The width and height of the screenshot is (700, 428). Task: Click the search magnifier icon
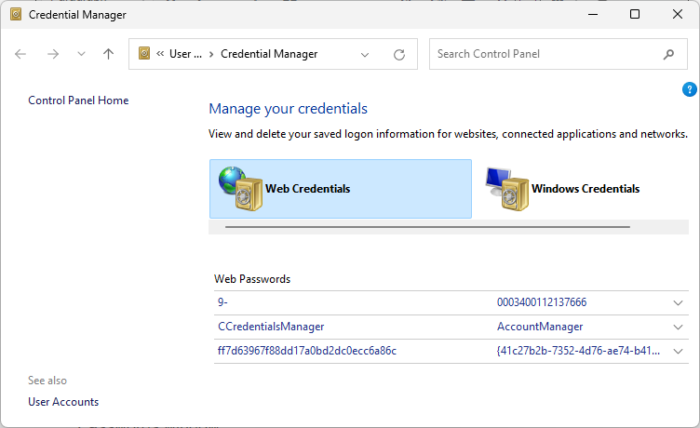point(668,54)
